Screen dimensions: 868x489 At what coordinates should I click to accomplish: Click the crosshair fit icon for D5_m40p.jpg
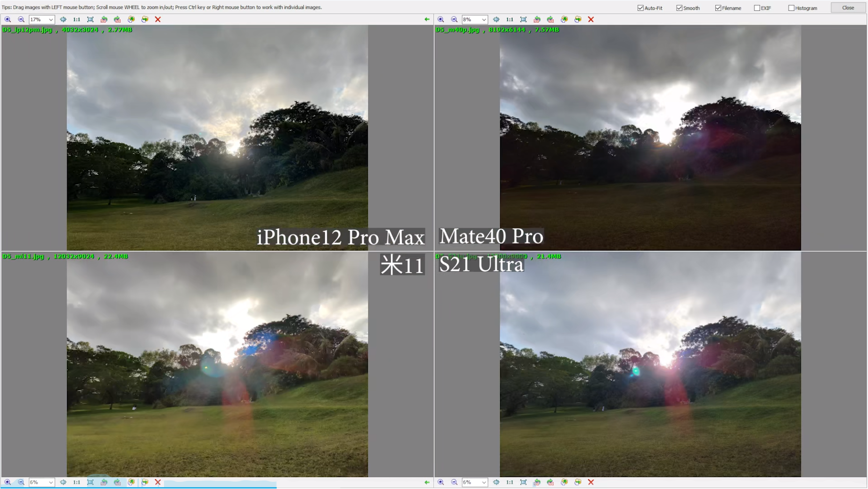click(496, 19)
